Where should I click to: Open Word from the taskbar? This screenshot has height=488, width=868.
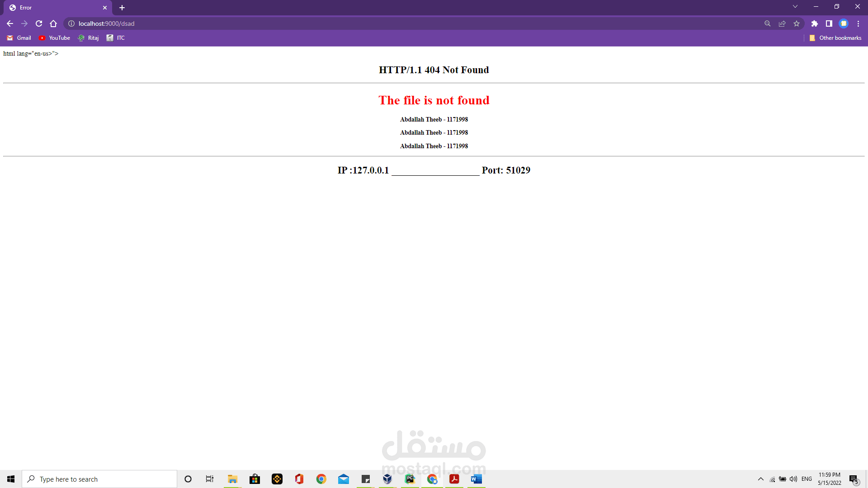tap(476, 479)
